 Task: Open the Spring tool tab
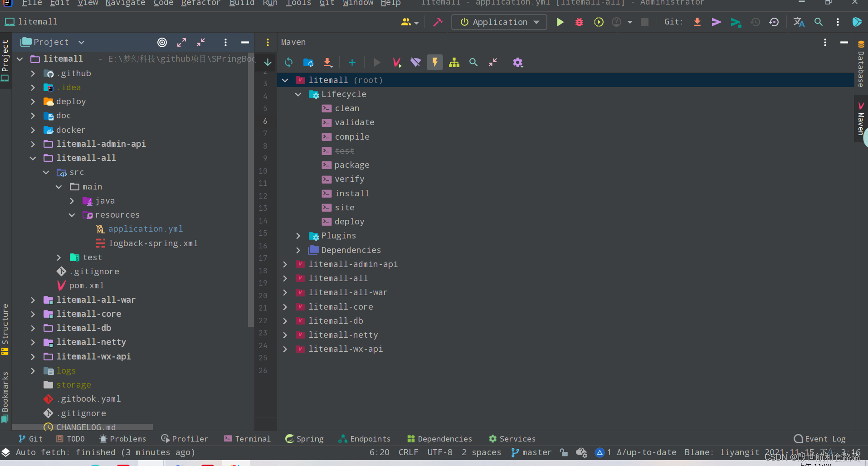pyautogui.click(x=304, y=439)
